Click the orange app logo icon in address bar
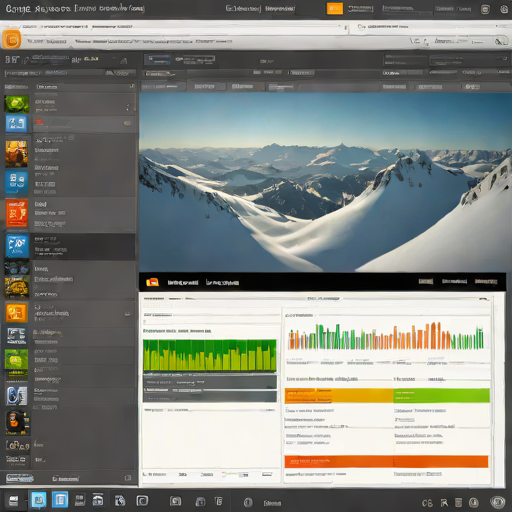 point(12,39)
